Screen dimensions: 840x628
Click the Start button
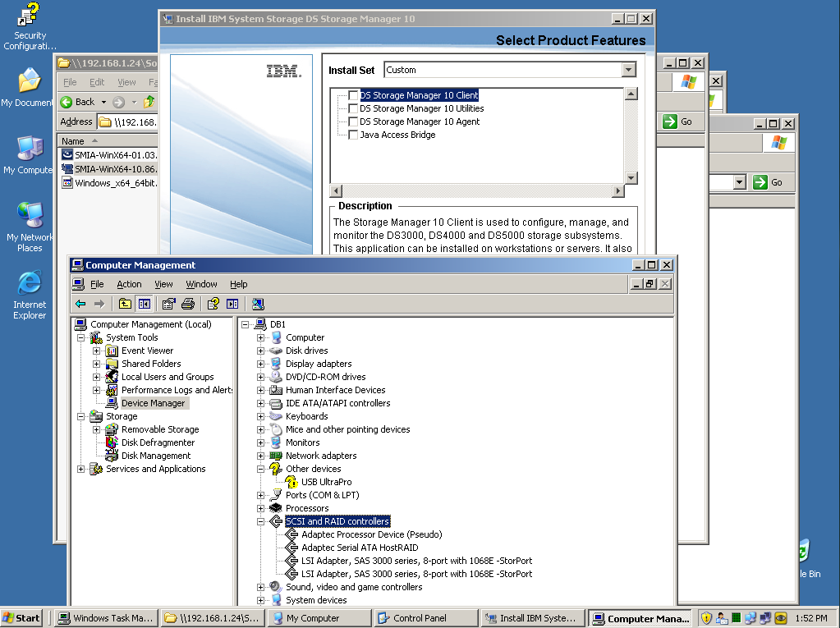click(22, 618)
